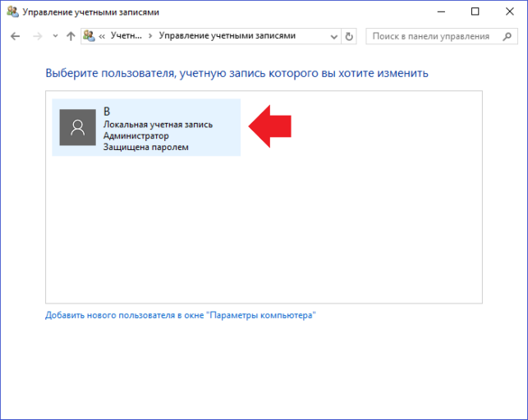This screenshot has height=420, width=528.
Task: Open the 'Учетн...' breadcrumb segment
Action: tap(126, 35)
